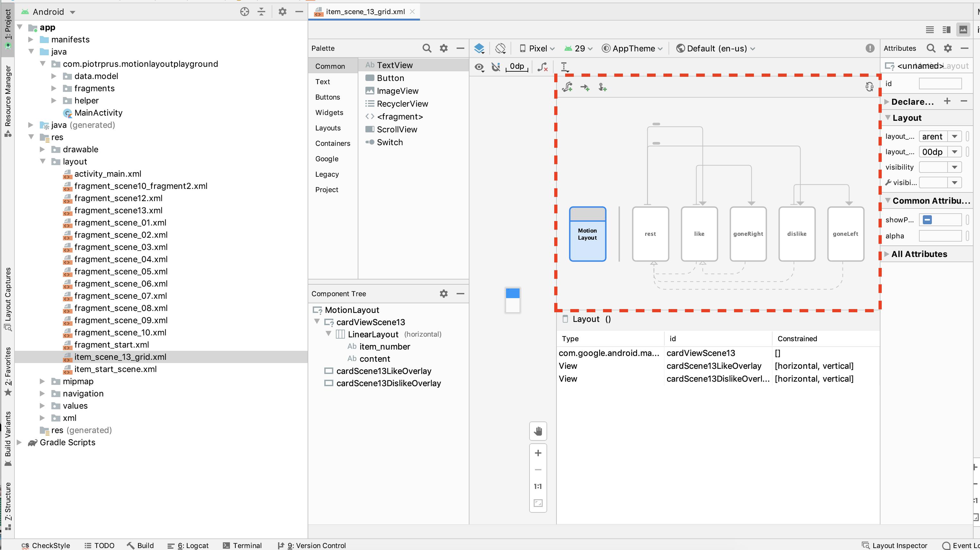Select the Layouts palette category
This screenshot has width=980, height=550.
328,128
